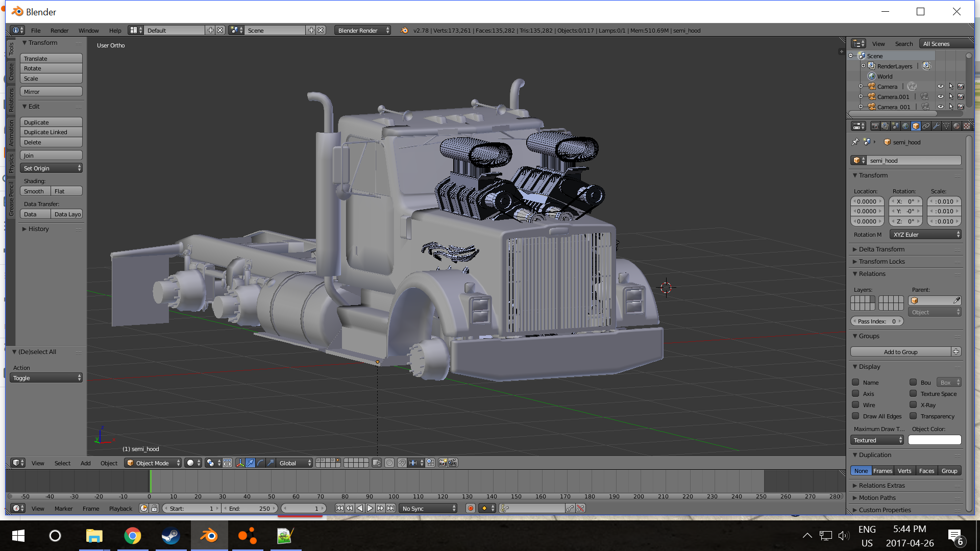Open the Render menu
This screenshot has width=980, height=551.
click(x=59, y=30)
